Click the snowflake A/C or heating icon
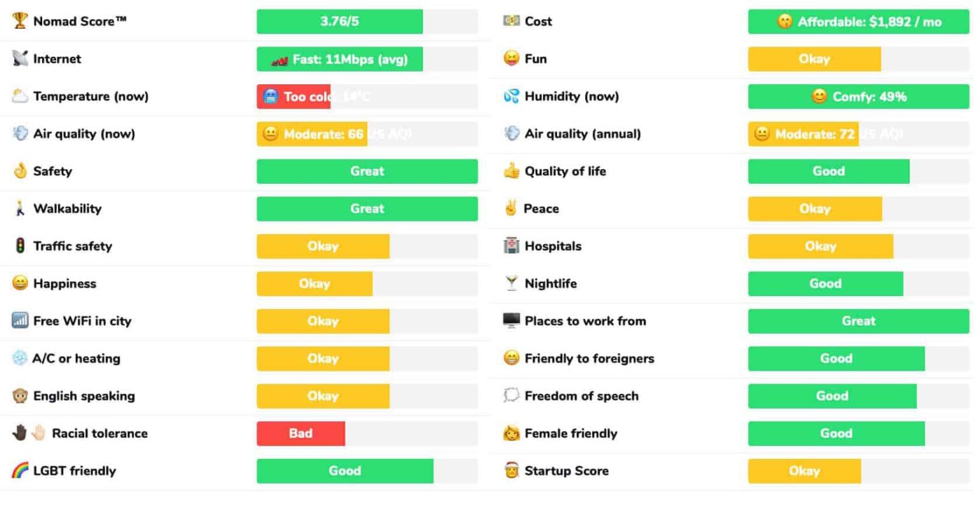The image size is (980, 508). click(20, 358)
